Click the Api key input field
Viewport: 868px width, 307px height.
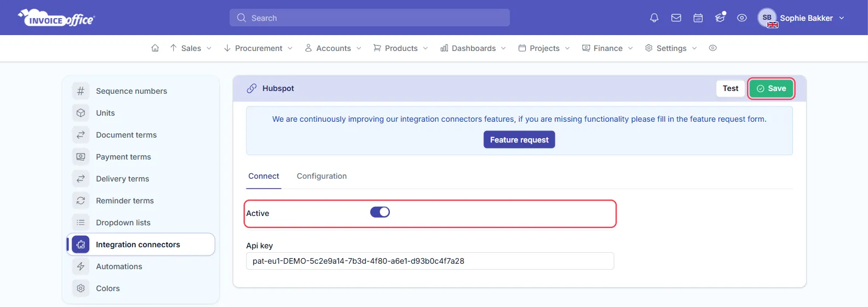point(430,261)
